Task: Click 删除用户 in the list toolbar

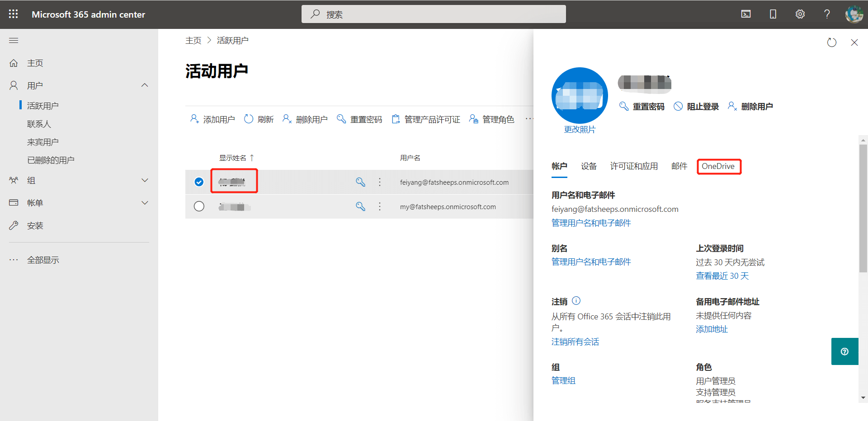Action: point(305,119)
